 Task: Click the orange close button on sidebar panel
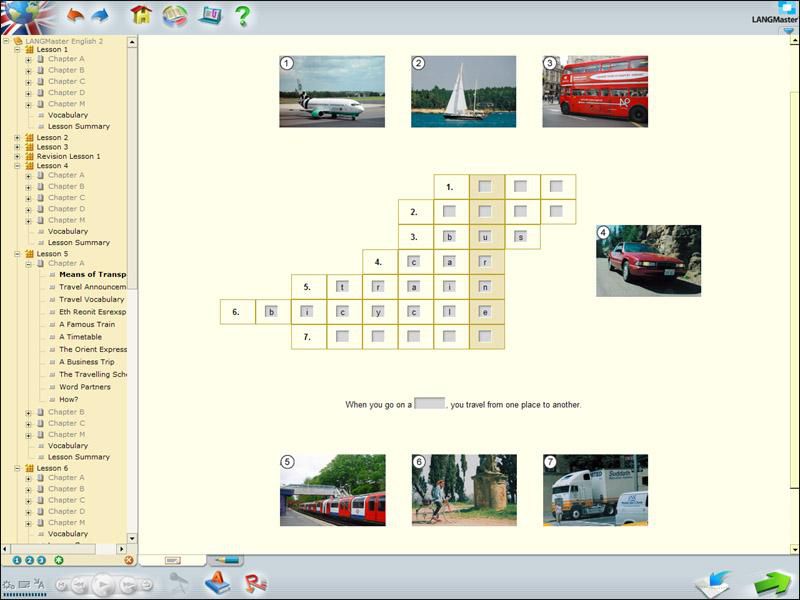click(128, 560)
